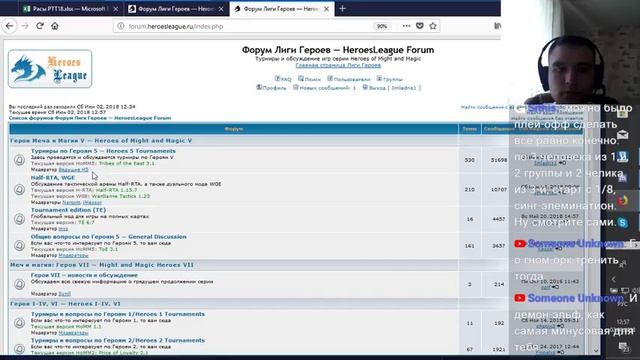
Task: Focus the address bar with forum.heroesleague.ru
Action: click(245, 26)
